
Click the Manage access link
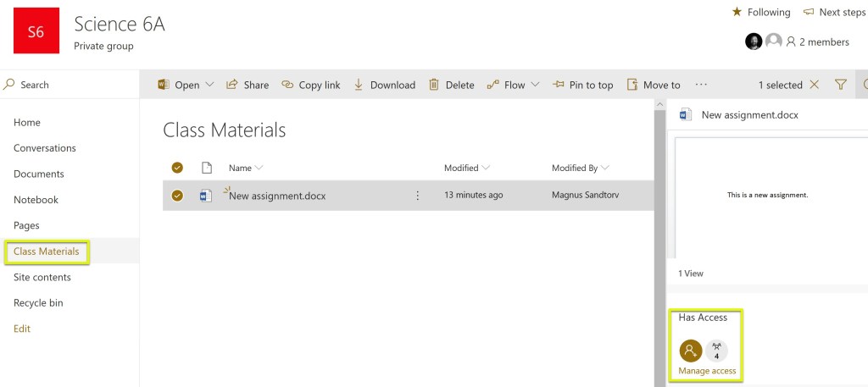coord(707,371)
